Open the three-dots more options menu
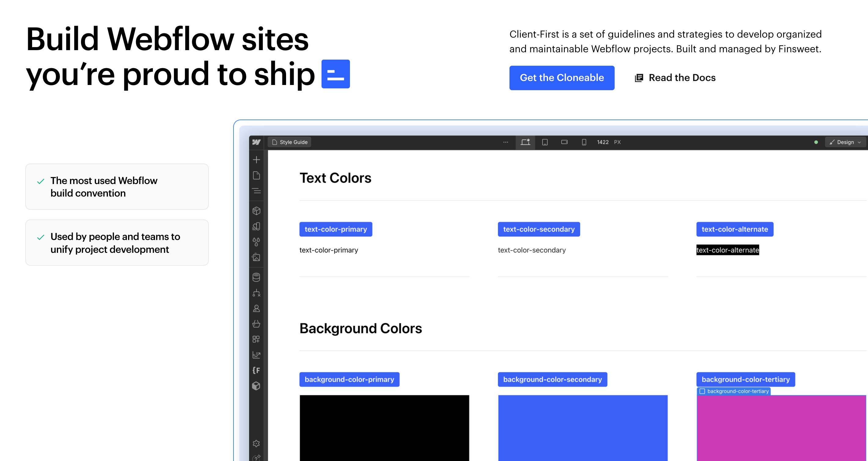Screen dimensions: 868x461 (x=506, y=142)
